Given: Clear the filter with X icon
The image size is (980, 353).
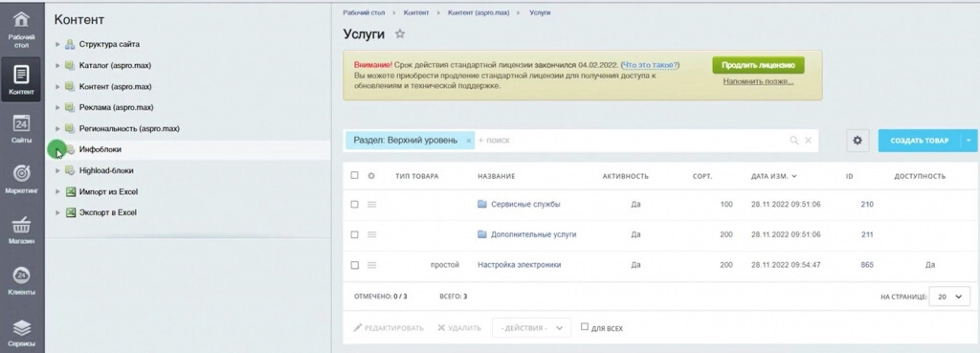Looking at the screenshot, I should click(808, 141).
